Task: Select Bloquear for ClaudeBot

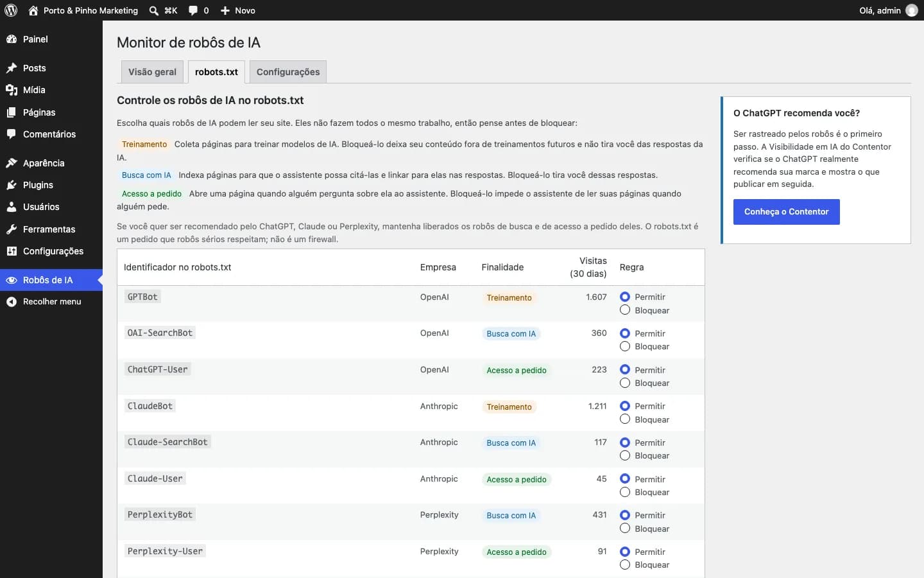Action: click(625, 419)
